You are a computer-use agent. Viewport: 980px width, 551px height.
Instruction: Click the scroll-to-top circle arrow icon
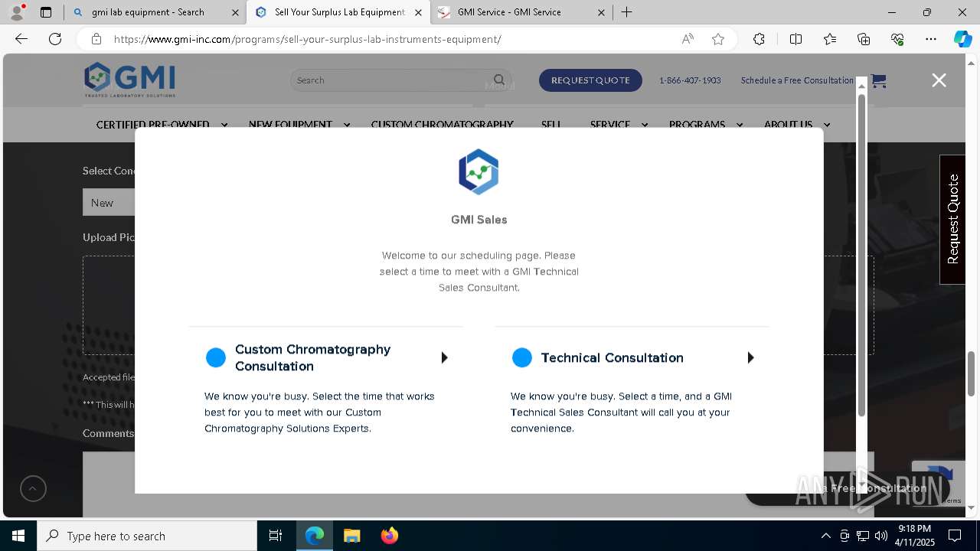pos(33,488)
